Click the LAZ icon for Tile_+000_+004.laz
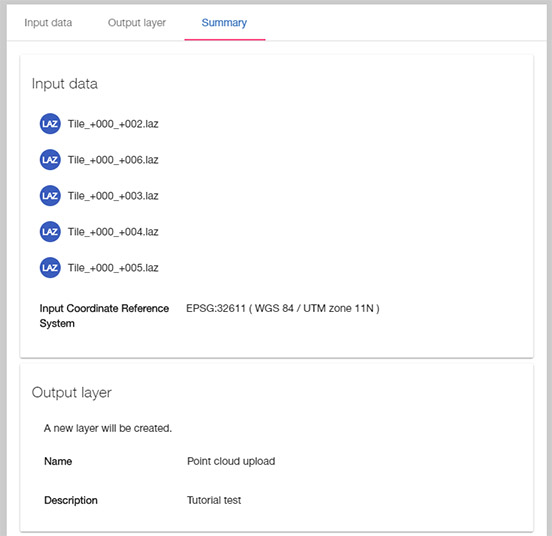Screen dimensions: 552x536 (x=50, y=232)
